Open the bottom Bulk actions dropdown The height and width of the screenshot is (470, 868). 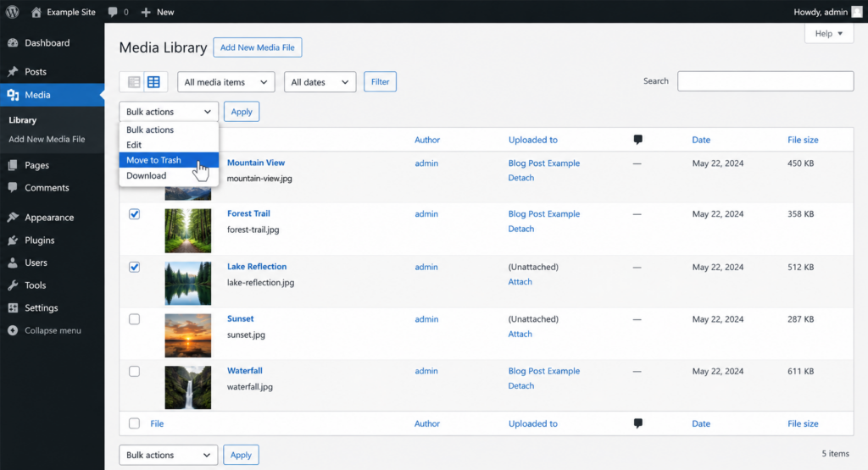pyautogui.click(x=169, y=455)
